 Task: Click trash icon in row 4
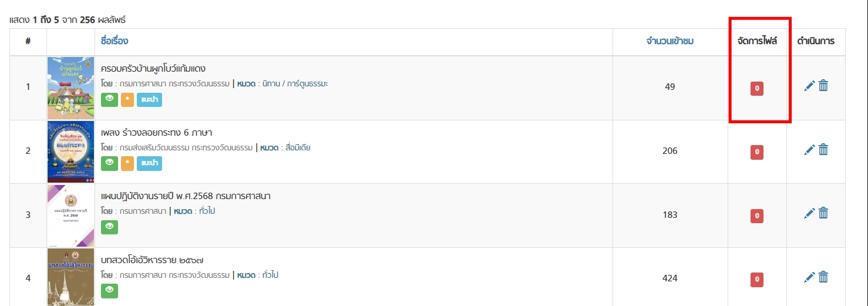pyautogui.click(x=823, y=277)
